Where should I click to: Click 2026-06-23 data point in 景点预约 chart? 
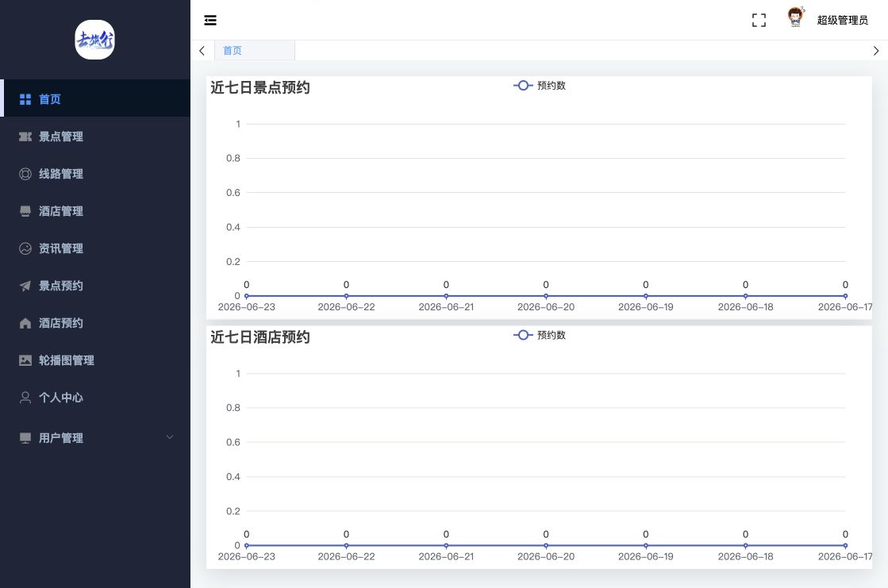tap(246, 296)
